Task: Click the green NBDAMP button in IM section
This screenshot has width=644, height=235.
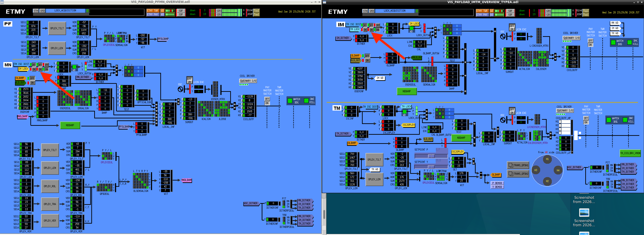Action: point(406,91)
